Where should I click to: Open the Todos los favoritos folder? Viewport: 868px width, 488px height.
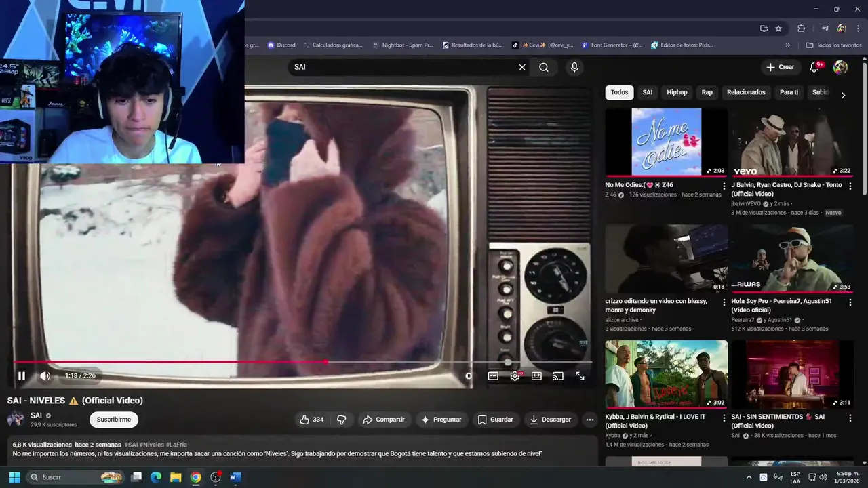click(833, 45)
